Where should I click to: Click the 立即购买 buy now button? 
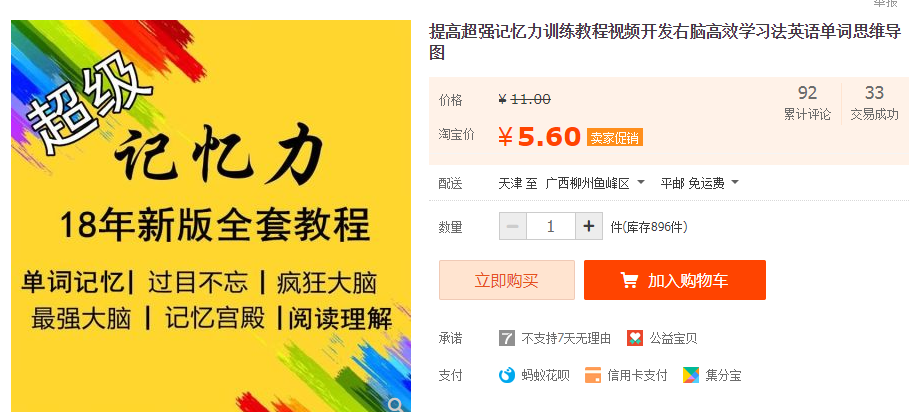point(507,280)
